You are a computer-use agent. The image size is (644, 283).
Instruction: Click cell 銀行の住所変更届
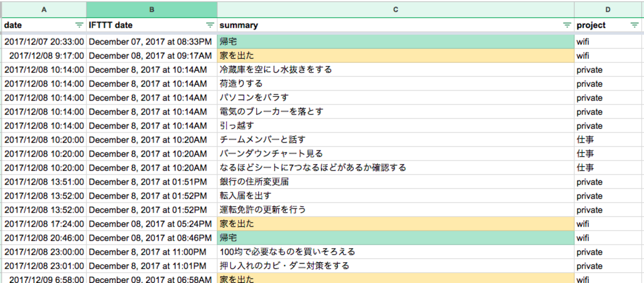pos(396,182)
